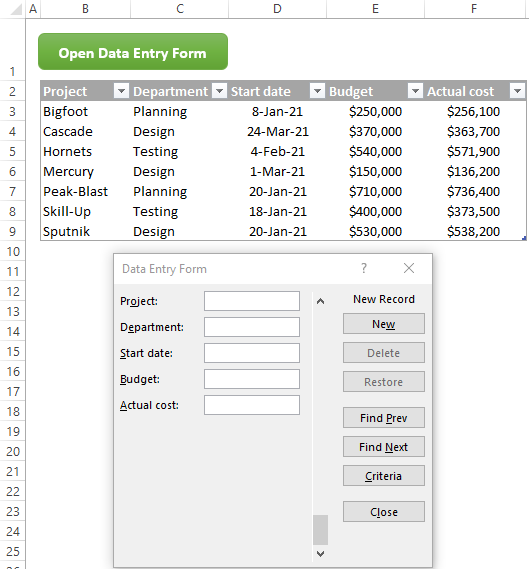Select the 24-Mar-21 start date cell
The image size is (529, 569).
[278, 131]
